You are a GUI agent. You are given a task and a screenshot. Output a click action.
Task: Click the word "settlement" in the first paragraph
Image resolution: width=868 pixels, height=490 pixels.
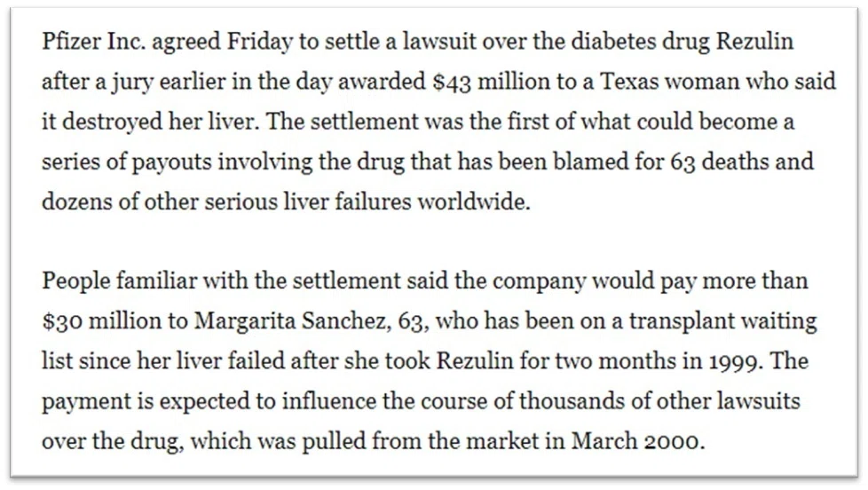coord(364,122)
